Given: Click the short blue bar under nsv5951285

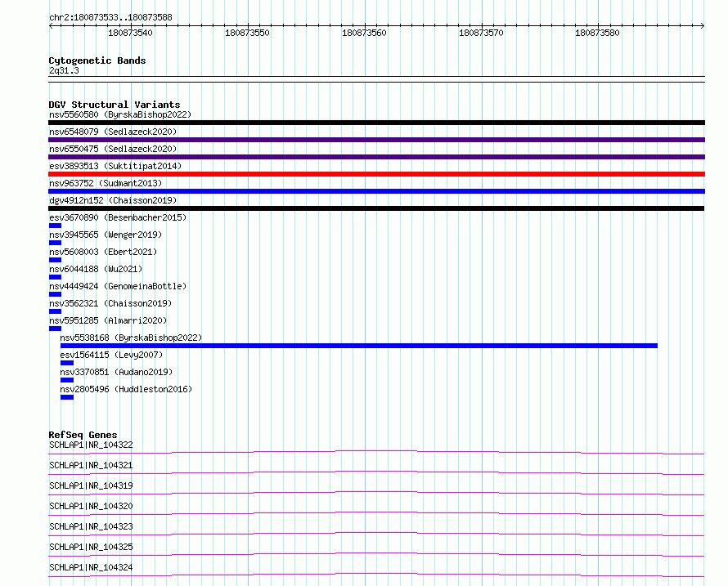Looking at the screenshot, I should point(55,329).
